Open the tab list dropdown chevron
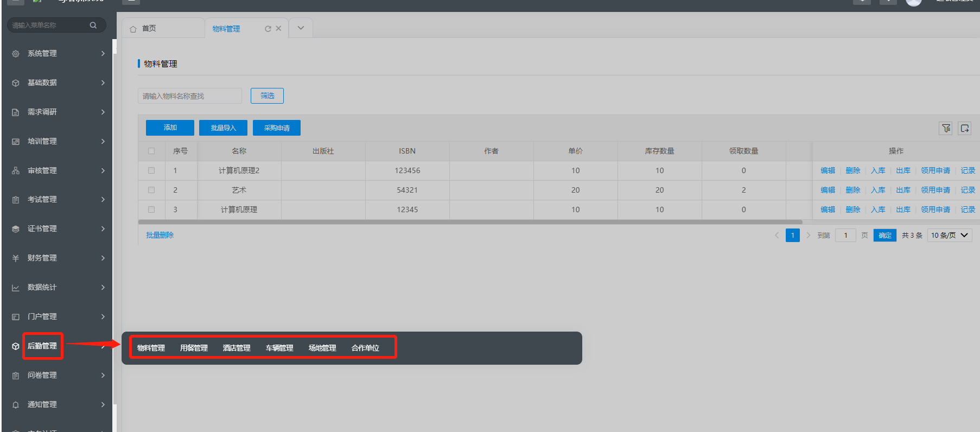The height and width of the screenshot is (432, 980). click(x=301, y=28)
